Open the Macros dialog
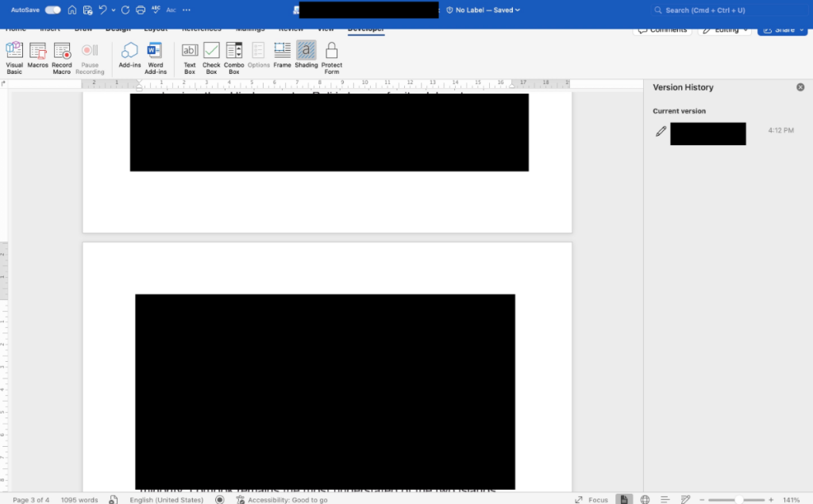 coord(38,55)
